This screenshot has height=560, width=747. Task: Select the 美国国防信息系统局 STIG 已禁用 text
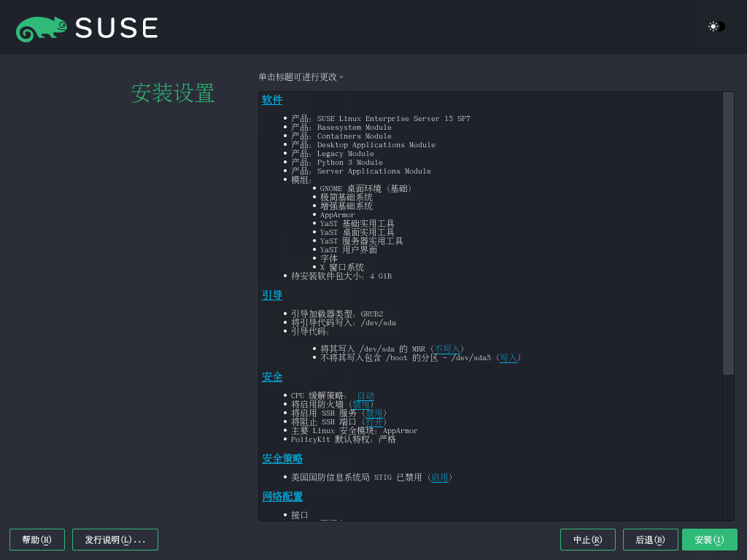(x=356, y=478)
